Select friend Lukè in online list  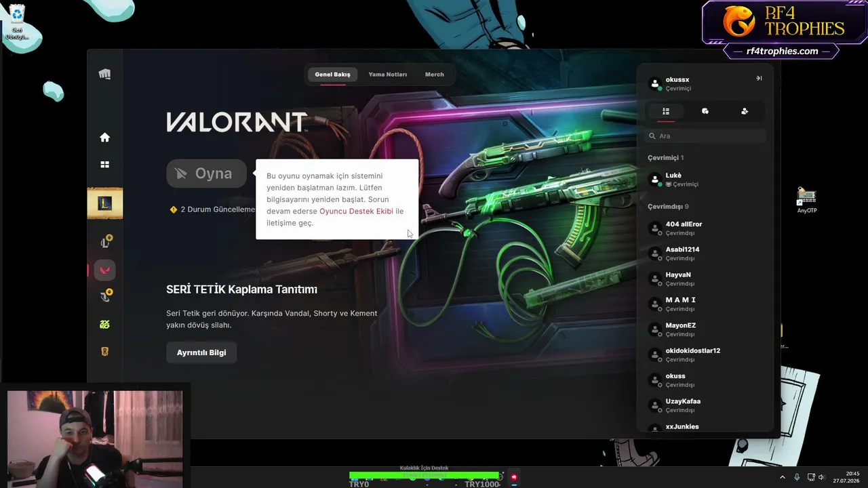[x=705, y=180]
